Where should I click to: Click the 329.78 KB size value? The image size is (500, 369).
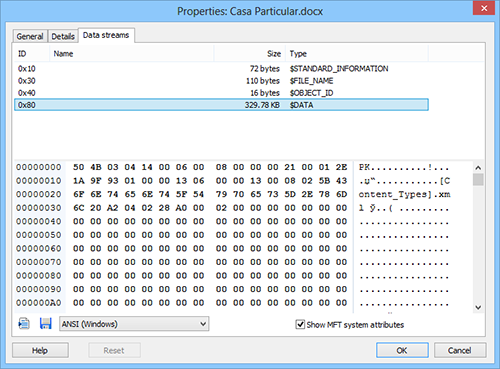click(262, 105)
